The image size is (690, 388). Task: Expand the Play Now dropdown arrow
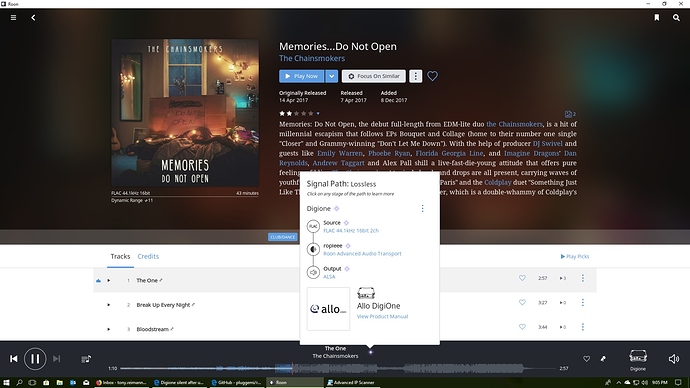(331, 76)
